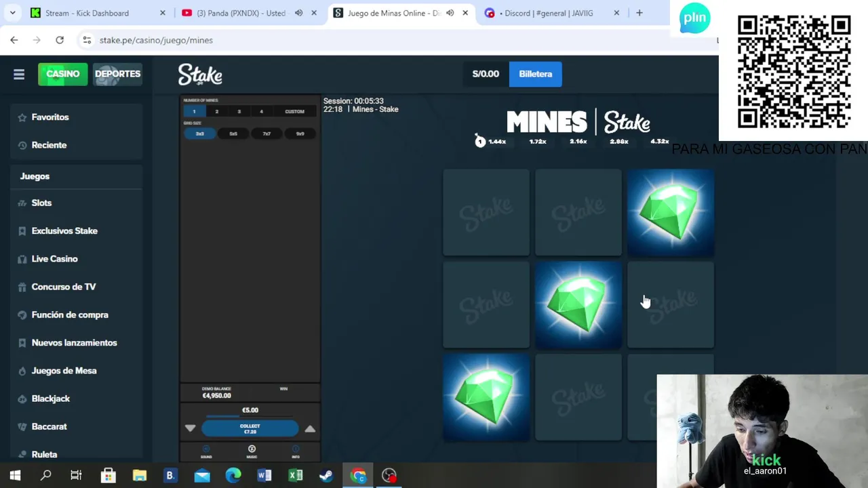Viewport: 868px width, 488px height.
Task: Select the CASINO section button
Action: [63, 74]
